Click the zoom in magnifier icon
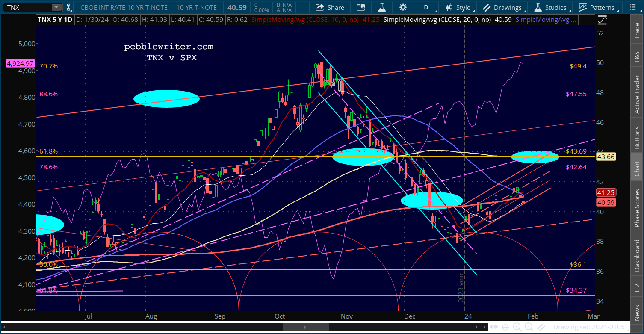This screenshot has height=334, width=644. (x=517, y=328)
